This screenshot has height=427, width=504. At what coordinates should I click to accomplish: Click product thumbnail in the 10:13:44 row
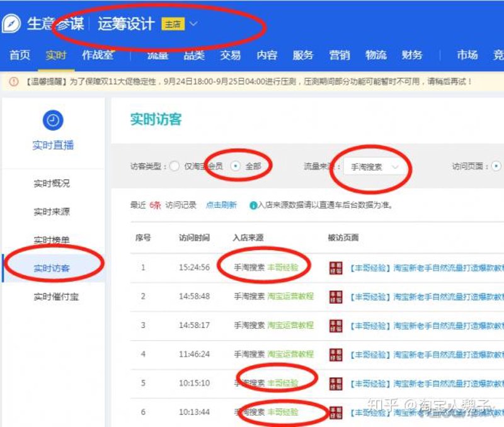[x=336, y=413]
